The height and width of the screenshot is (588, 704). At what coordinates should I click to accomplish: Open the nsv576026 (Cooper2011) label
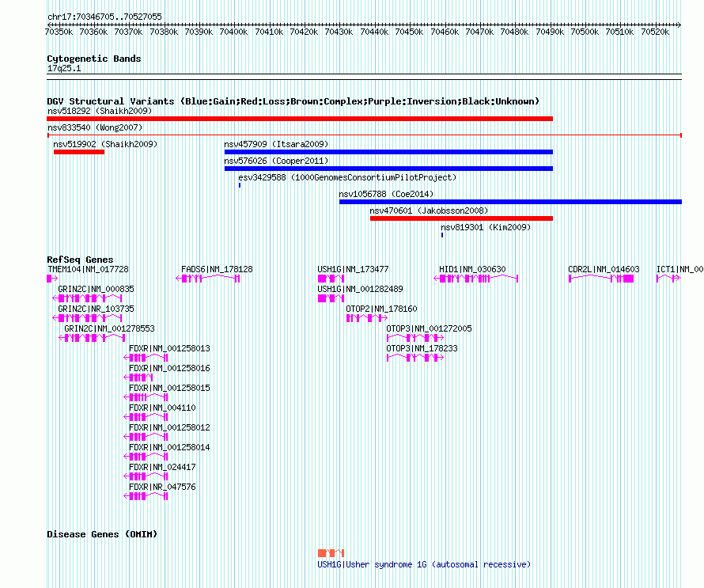click(x=276, y=161)
